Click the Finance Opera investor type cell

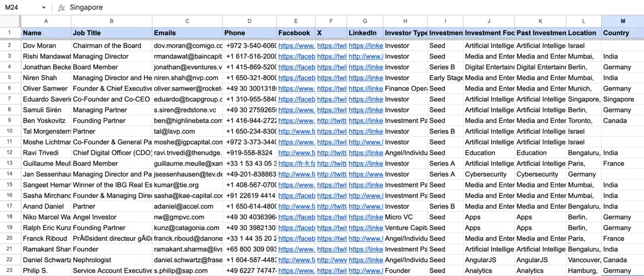(x=405, y=88)
